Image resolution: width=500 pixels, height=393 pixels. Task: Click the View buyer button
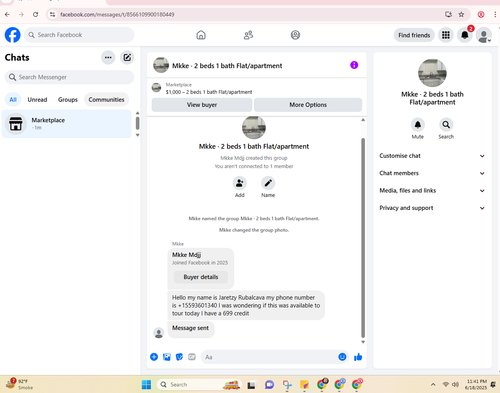202,105
